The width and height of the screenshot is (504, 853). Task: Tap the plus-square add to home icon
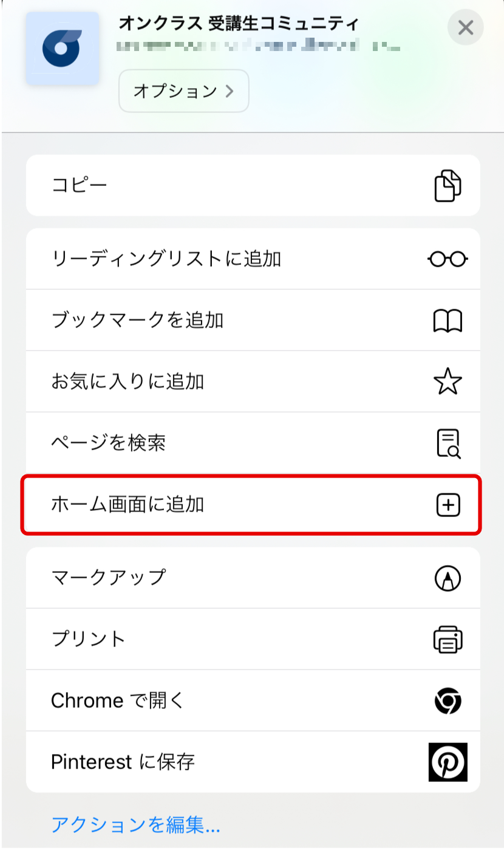448,505
